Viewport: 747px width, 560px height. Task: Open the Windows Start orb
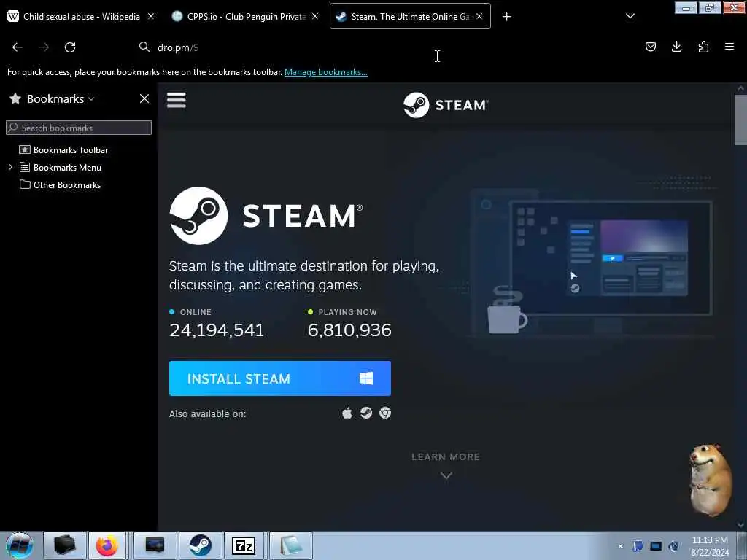coord(19,545)
